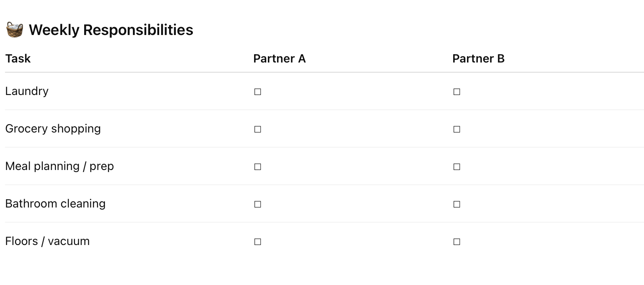This screenshot has height=285, width=644.
Task: Click the Weekly Responsibilities heading
Action: (111, 30)
